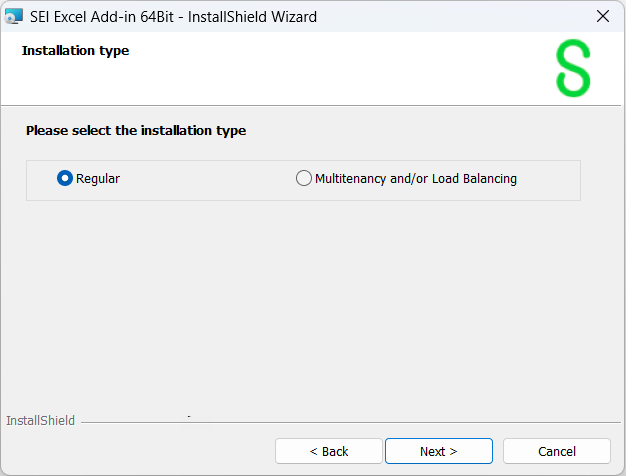This screenshot has height=476, width=626.
Task: Close the InstallShield Wizard window
Action: click(602, 16)
